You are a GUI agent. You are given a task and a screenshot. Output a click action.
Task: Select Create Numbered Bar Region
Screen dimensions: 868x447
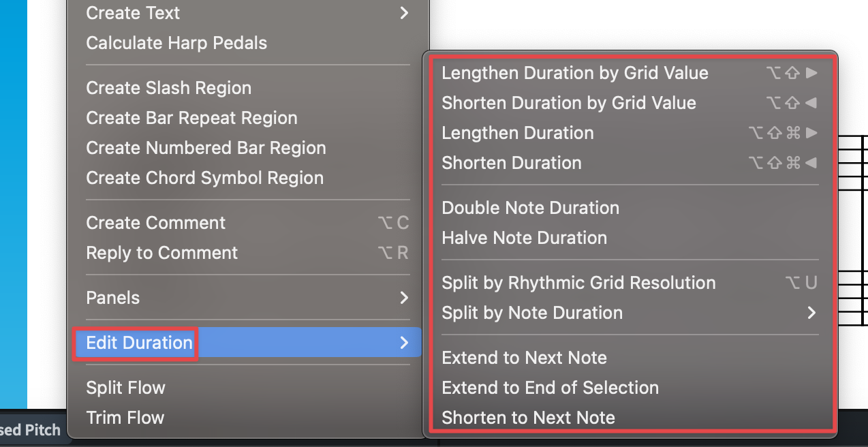click(x=206, y=148)
